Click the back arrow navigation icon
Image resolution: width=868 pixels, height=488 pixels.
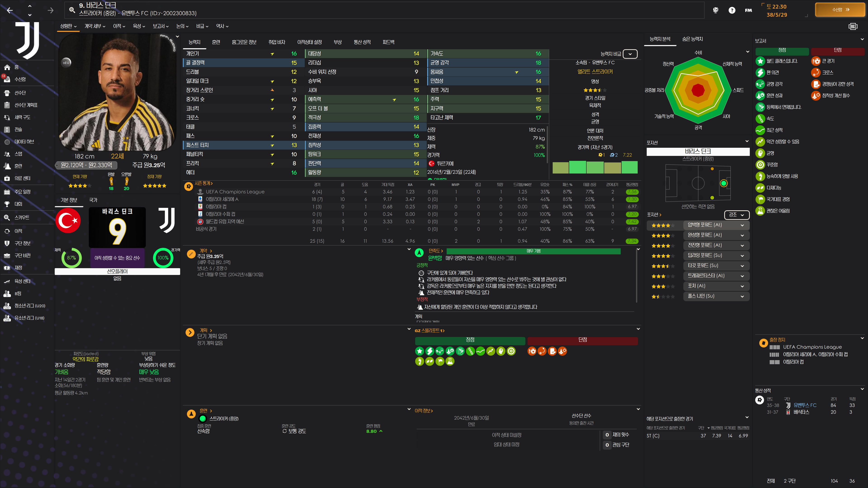[x=10, y=10]
